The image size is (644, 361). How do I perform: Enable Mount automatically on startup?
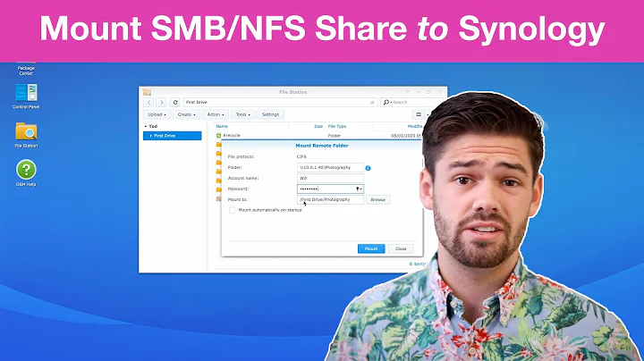pos(232,210)
